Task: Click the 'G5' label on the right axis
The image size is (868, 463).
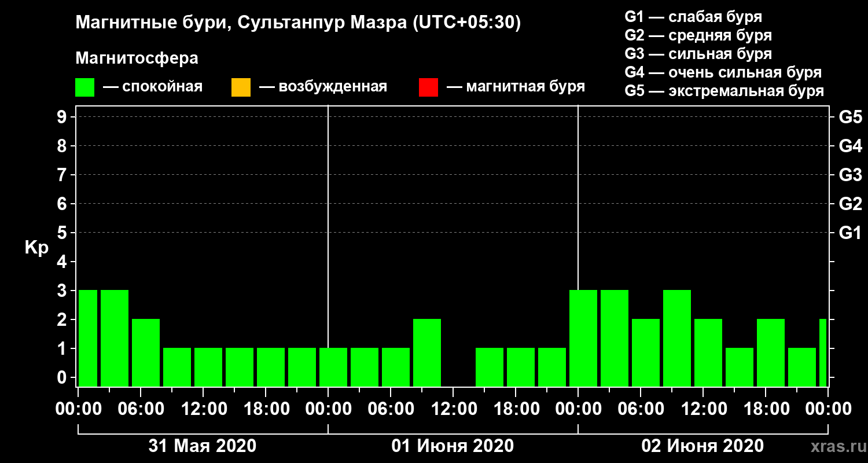Action: [850, 117]
